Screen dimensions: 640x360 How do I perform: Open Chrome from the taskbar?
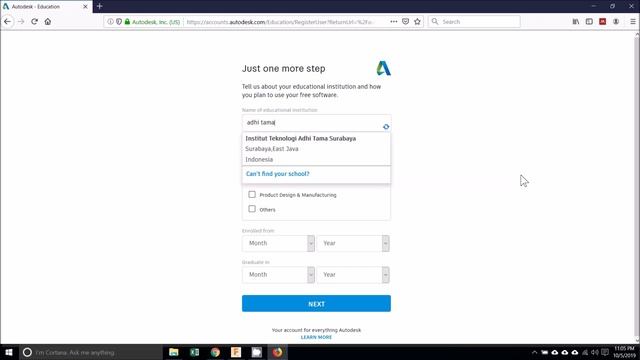pos(215,352)
